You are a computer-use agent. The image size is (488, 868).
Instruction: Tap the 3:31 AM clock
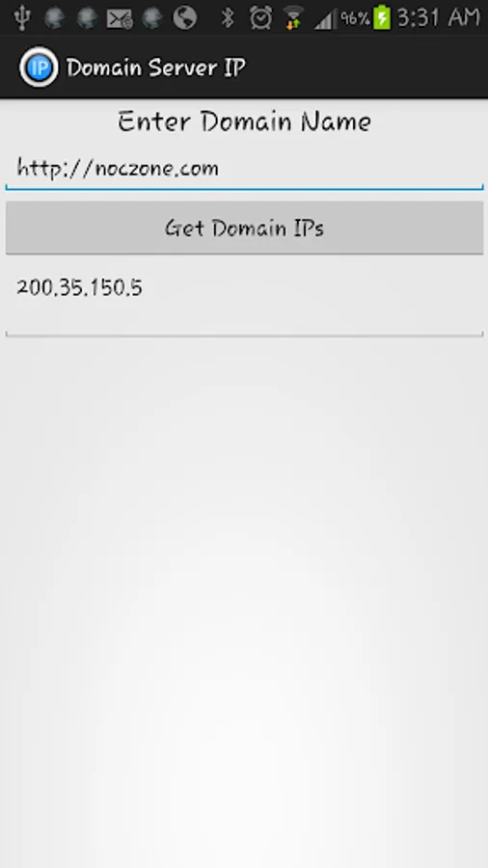pyautogui.click(x=439, y=17)
